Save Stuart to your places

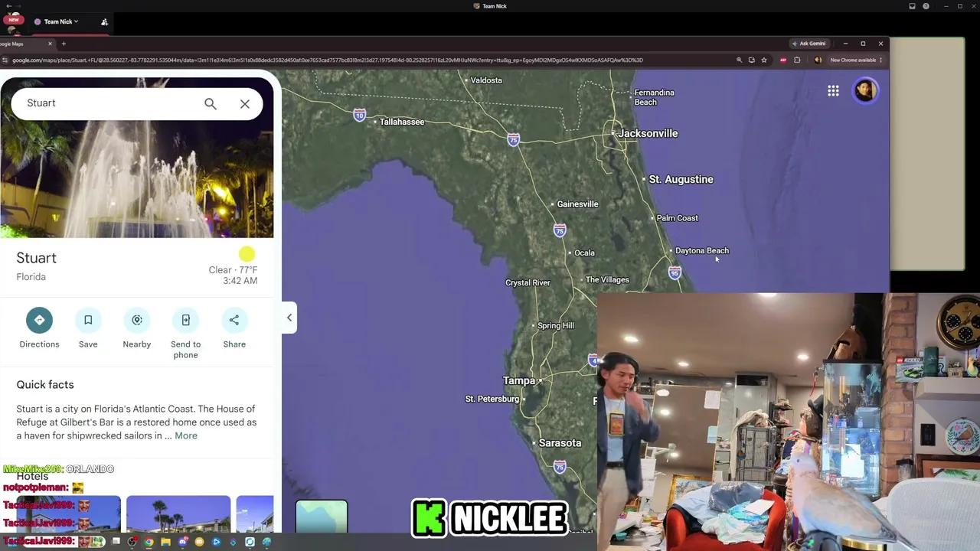(x=88, y=329)
